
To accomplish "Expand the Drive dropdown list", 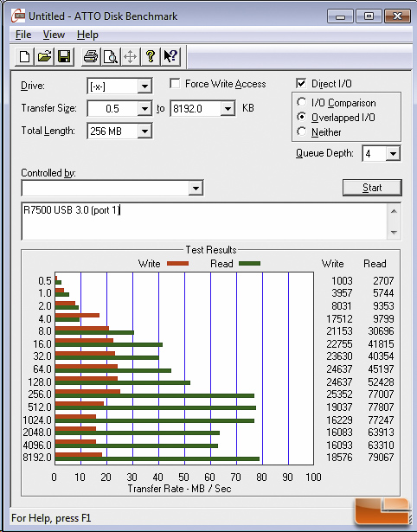I will click(x=144, y=87).
